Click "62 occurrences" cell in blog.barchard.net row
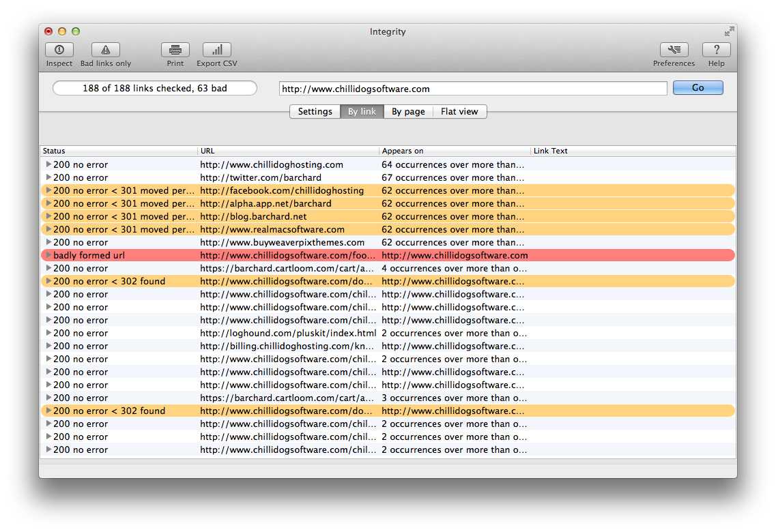This screenshot has height=532, width=776. pos(452,217)
